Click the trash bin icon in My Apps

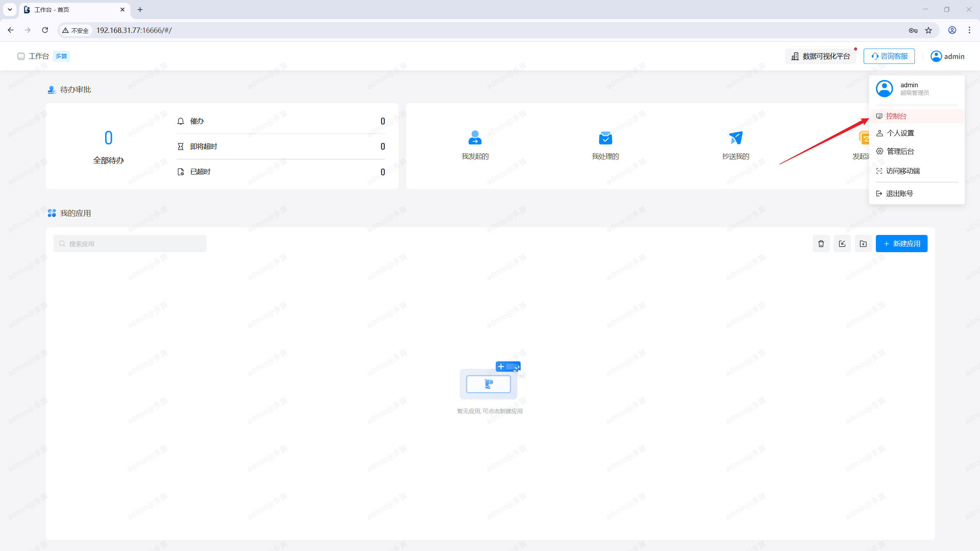[821, 244]
